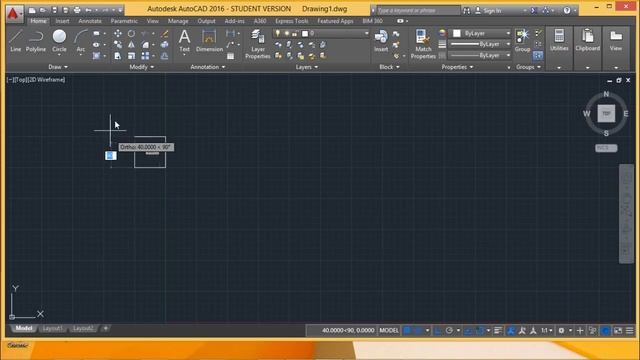Toggle group selection on/off in Groups

click(538, 56)
